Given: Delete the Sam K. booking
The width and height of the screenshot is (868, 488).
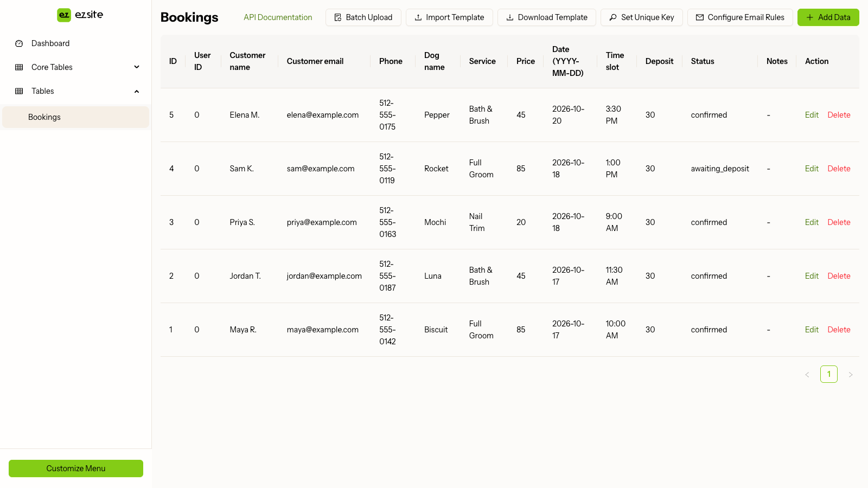Looking at the screenshot, I should 839,169.
